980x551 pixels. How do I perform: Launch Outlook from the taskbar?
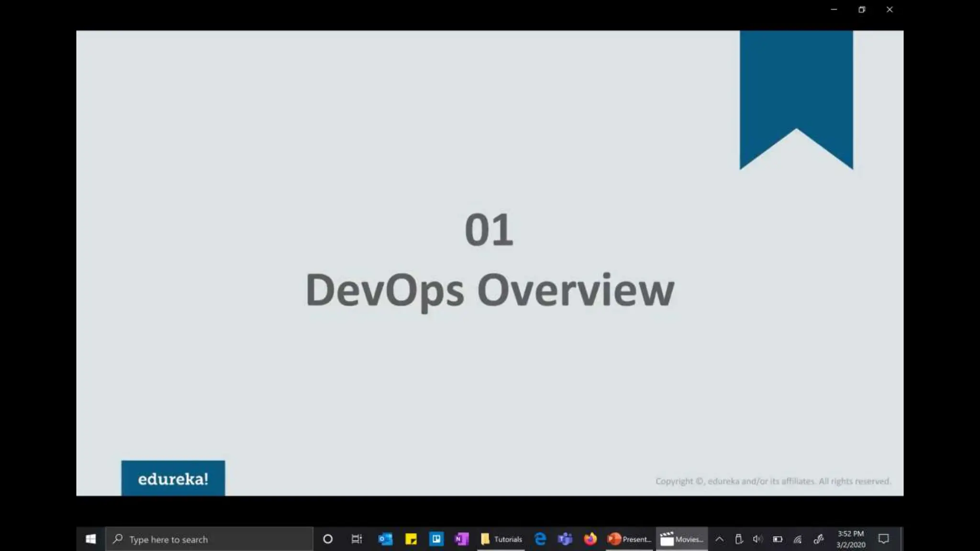[385, 539]
